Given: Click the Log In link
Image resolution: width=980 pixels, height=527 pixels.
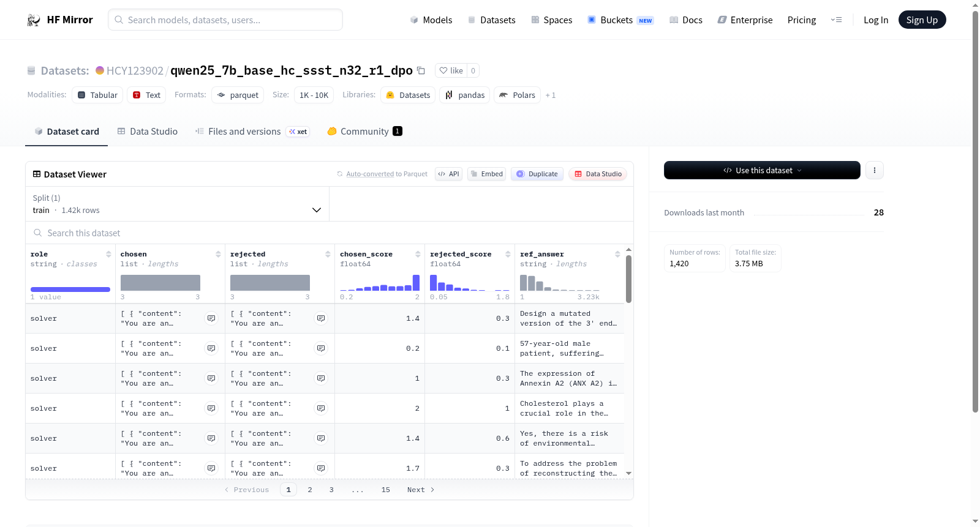Looking at the screenshot, I should (876, 20).
